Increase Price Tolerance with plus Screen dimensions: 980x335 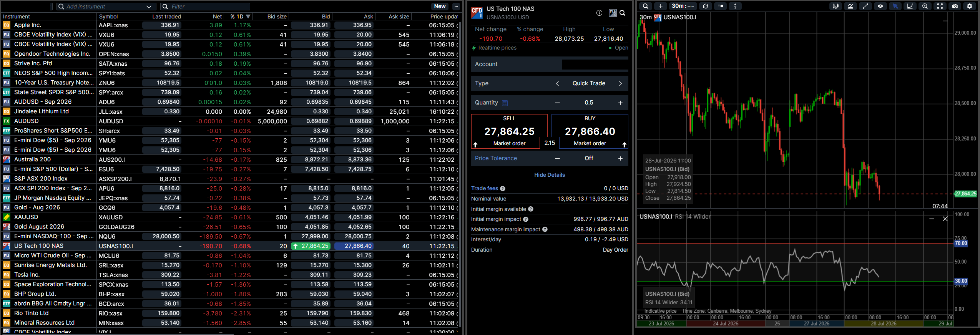coord(620,158)
